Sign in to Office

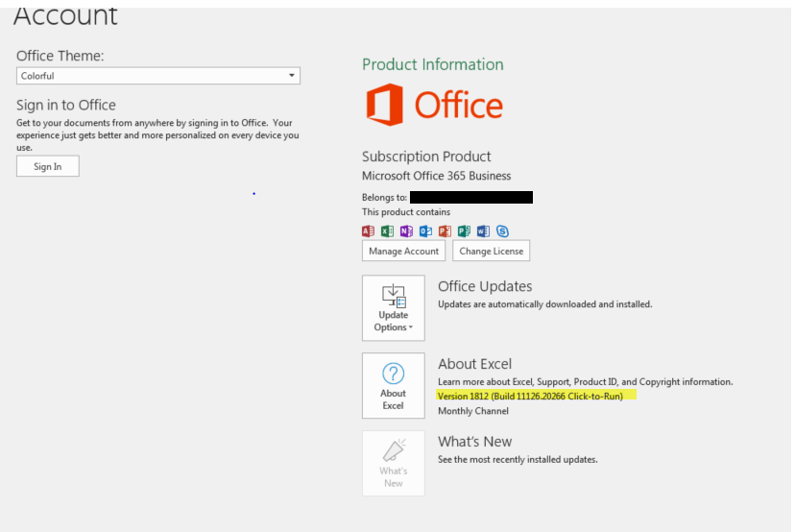(x=48, y=166)
